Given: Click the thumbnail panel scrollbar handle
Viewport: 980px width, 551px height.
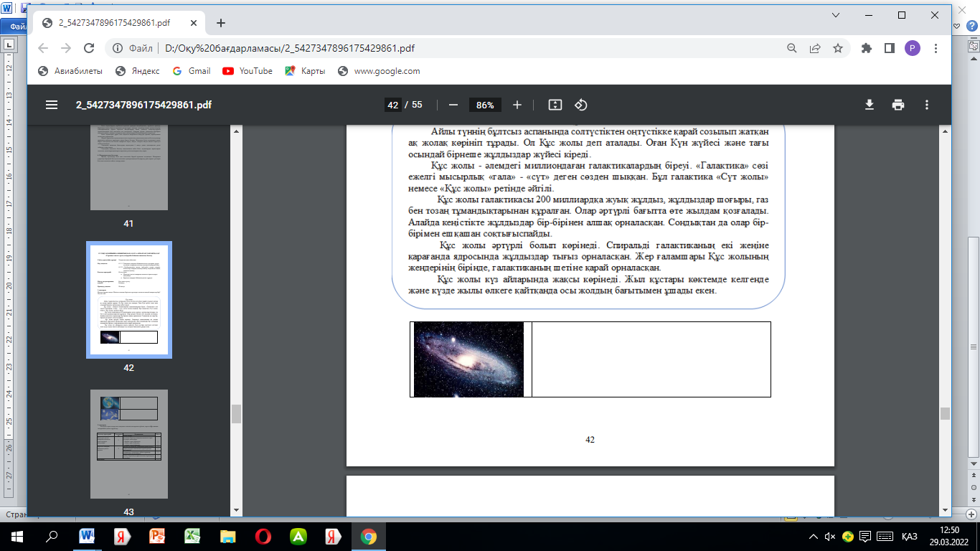Looking at the screenshot, I should pyautogui.click(x=236, y=414).
